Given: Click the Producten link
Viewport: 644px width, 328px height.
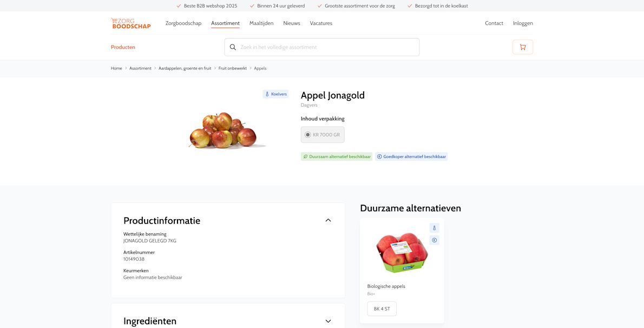Looking at the screenshot, I should (123, 47).
